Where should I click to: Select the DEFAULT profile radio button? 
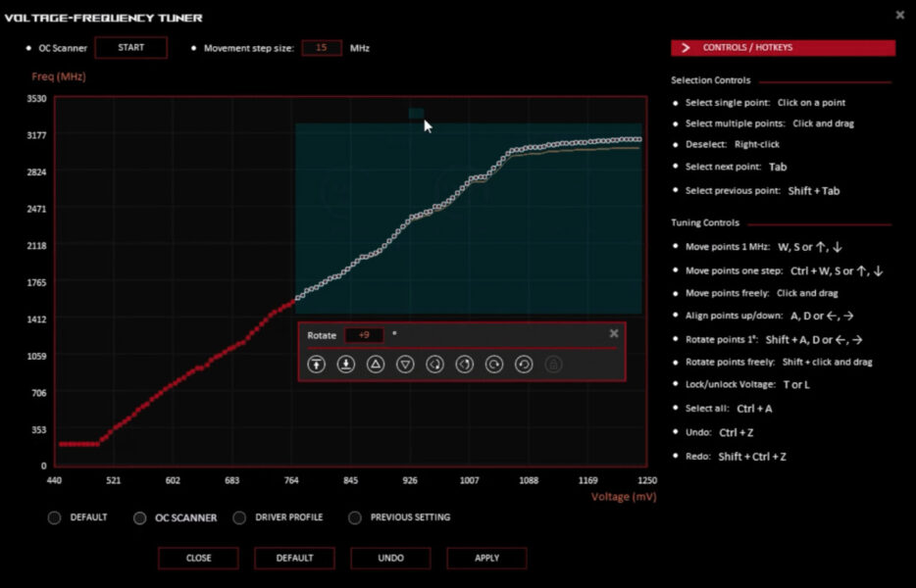click(55, 517)
